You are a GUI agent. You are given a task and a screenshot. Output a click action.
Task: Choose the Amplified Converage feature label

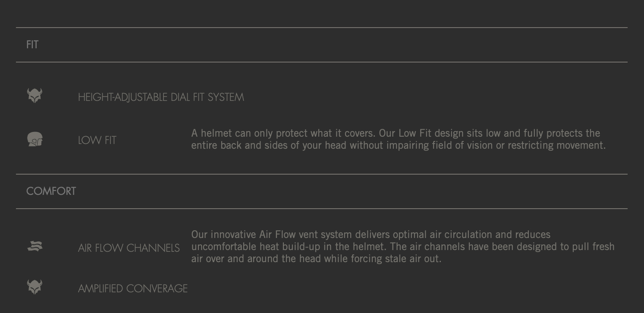[133, 288]
